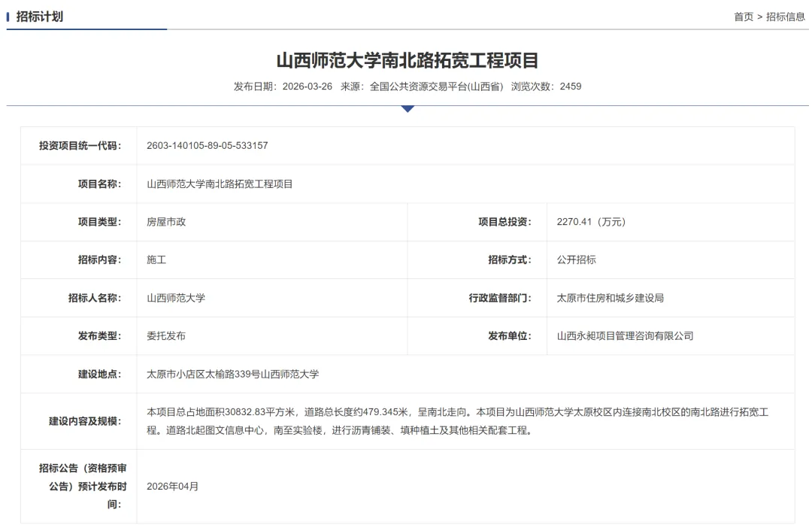
Task: Click the construction description paragraph
Action: click(457, 421)
